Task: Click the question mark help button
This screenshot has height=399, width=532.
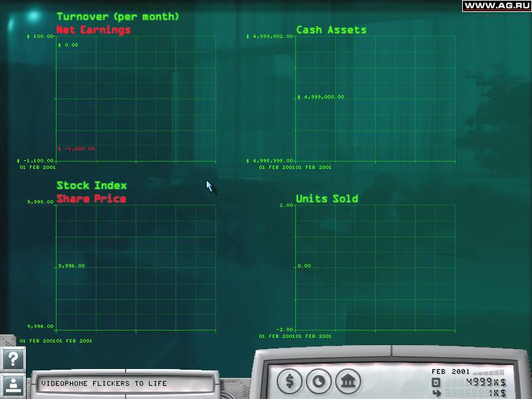Action: (x=13, y=358)
